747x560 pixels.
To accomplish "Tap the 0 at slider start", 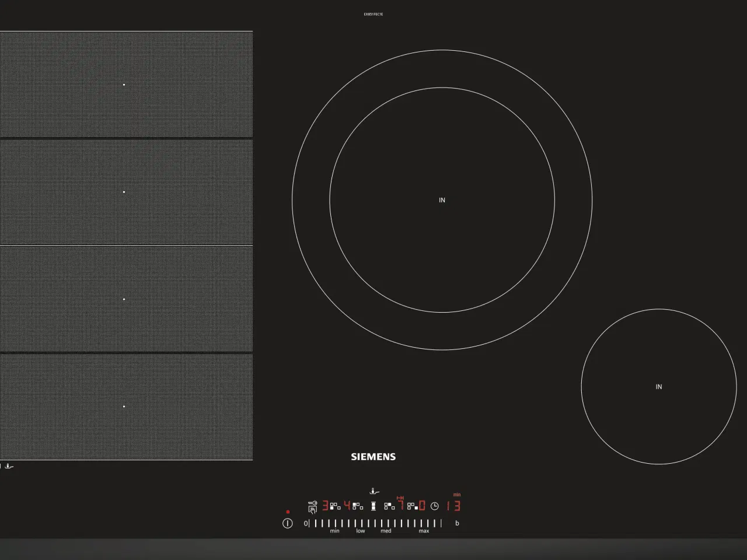I will (305, 524).
